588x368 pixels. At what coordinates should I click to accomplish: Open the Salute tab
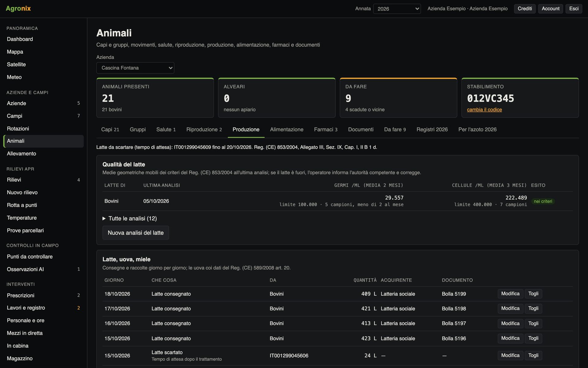coord(166,129)
